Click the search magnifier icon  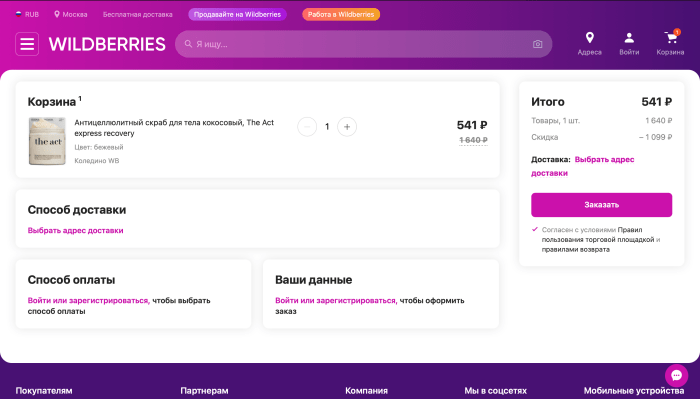188,44
